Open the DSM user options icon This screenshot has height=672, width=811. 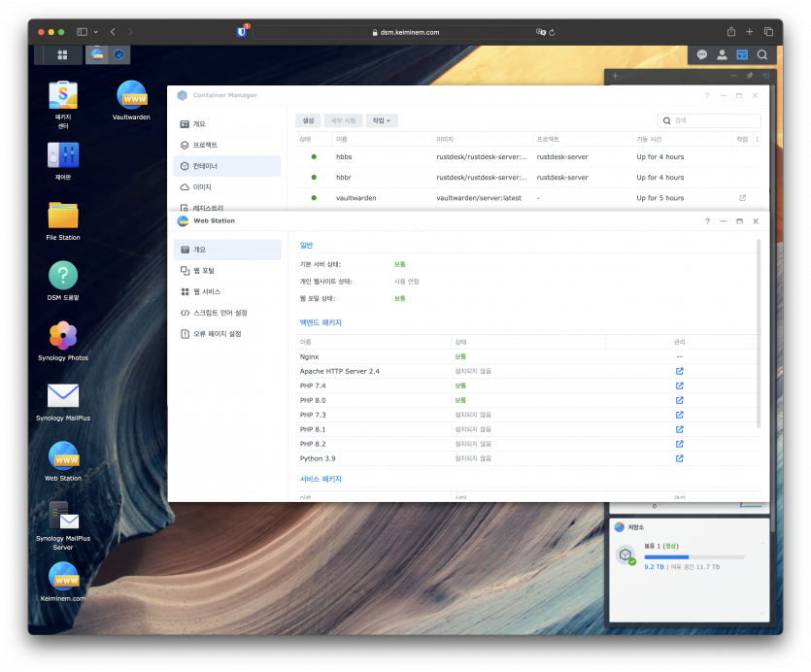tap(722, 55)
